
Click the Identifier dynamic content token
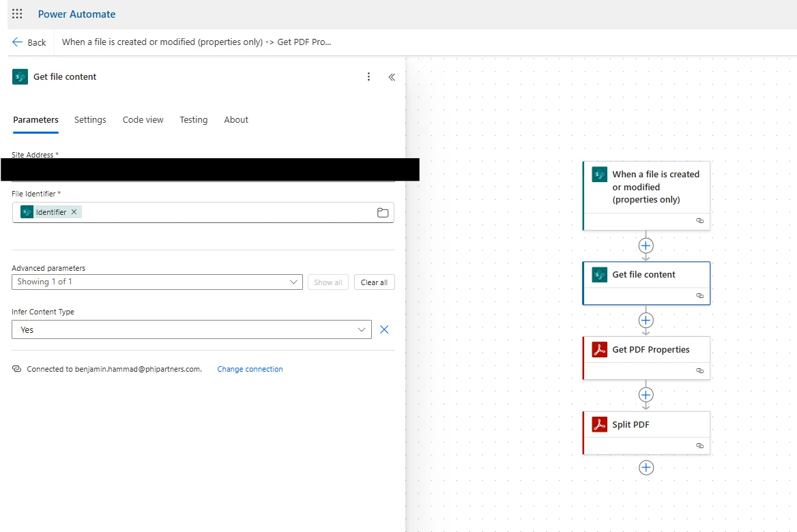(x=50, y=212)
